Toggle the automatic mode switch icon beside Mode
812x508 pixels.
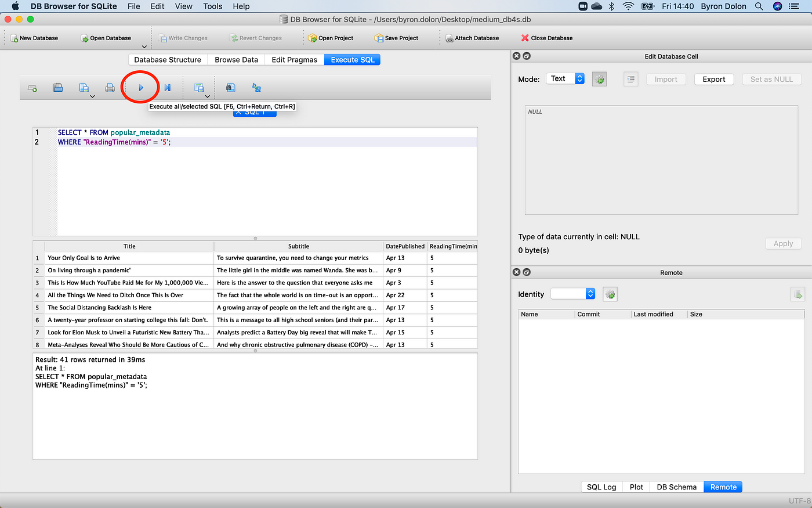(599, 80)
